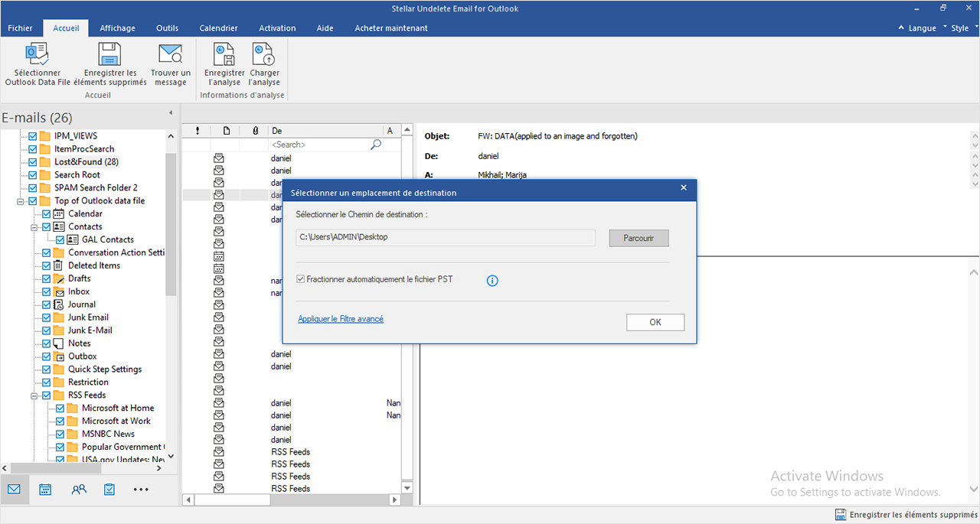Sort by item type document column header
This screenshot has height=524, width=980.
[x=226, y=131]
